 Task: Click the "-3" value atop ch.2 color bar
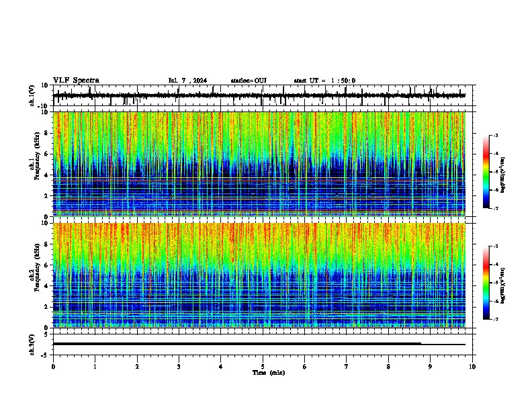[x=496, y=246]
